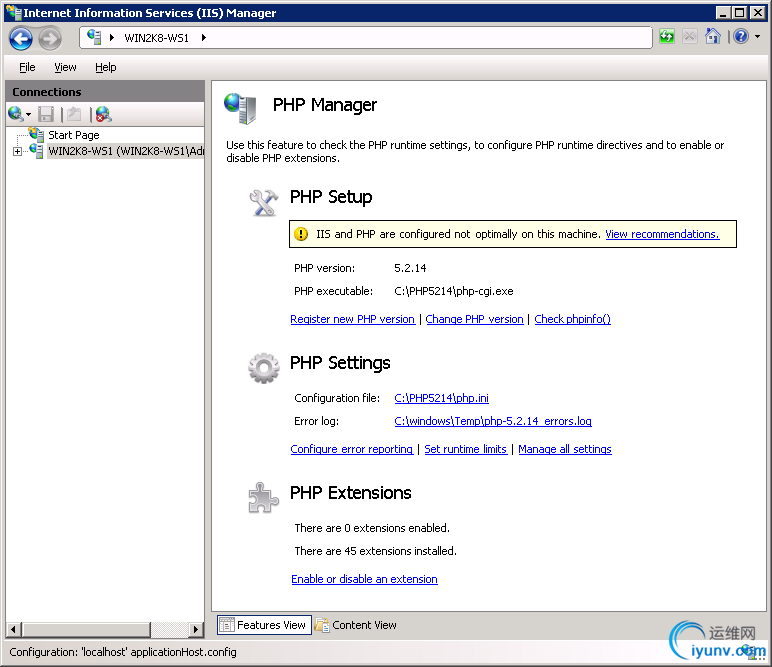Click server icon in the address bar
Image resolution: width=772 pixels, height=667 pixels.
(94, 37)
